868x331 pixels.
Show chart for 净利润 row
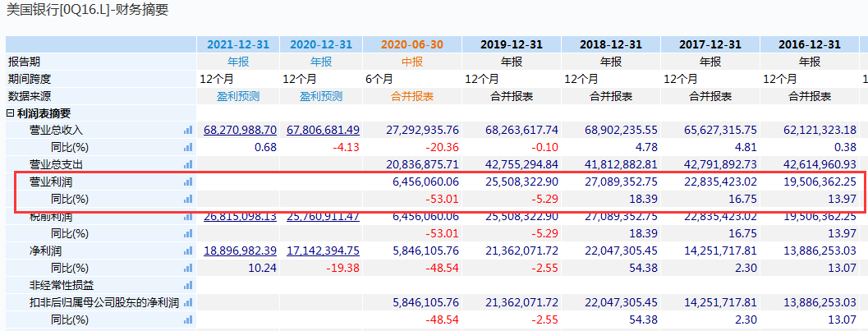188,251
